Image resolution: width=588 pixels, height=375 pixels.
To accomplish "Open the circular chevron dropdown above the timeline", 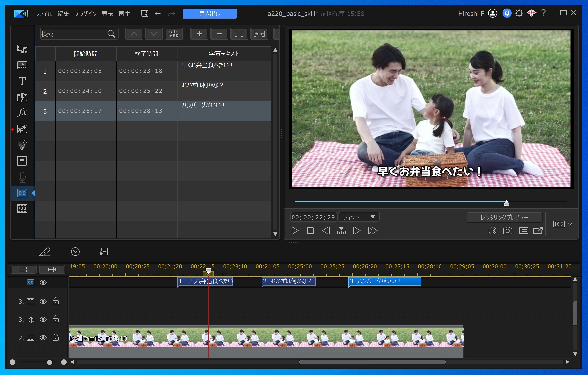I will click(75, 252).
